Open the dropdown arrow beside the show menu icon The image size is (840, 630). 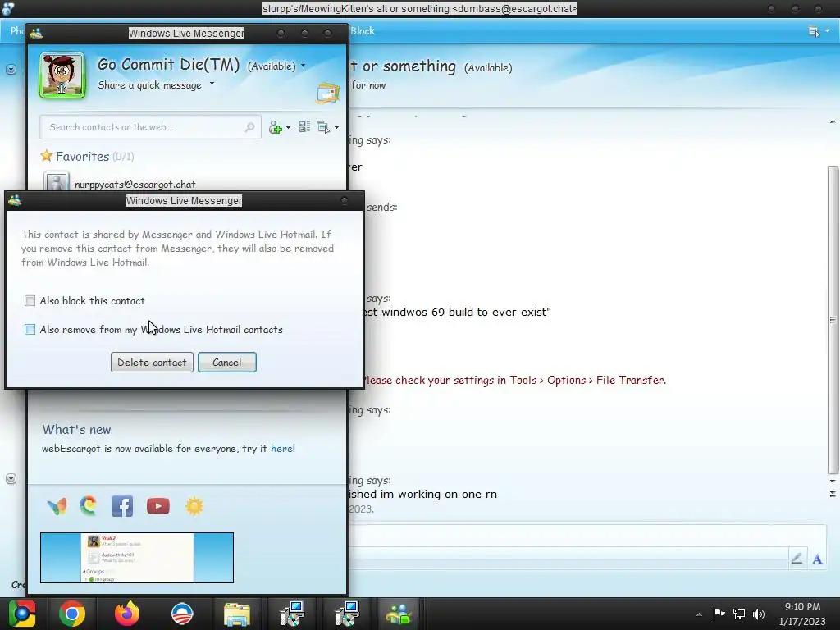336,127
